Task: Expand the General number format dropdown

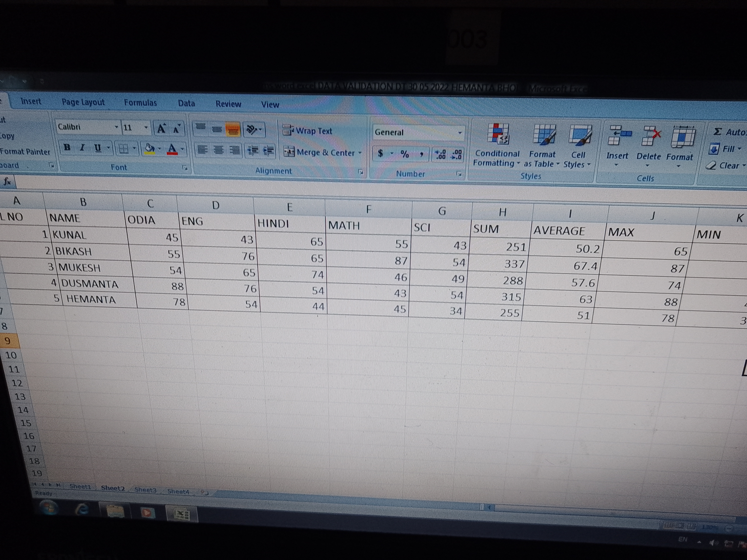Action: [x=460, y=133]
